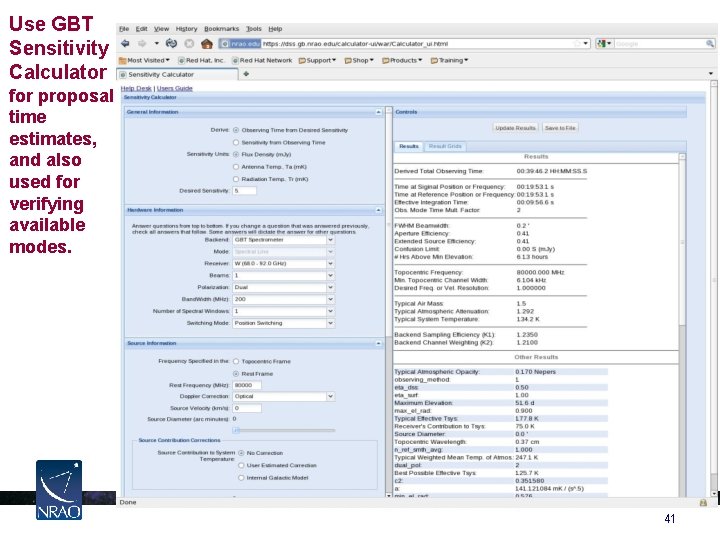Open the Products bookmarks folder
This screenshot has width=720, height=540.
pyautogui.click(x=402, y=60)
